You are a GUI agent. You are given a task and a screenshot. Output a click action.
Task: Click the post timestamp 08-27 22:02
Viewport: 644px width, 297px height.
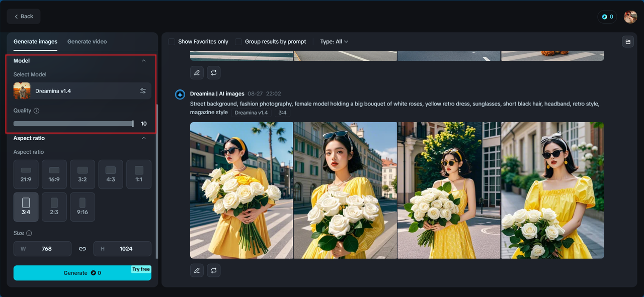point(264,94)
